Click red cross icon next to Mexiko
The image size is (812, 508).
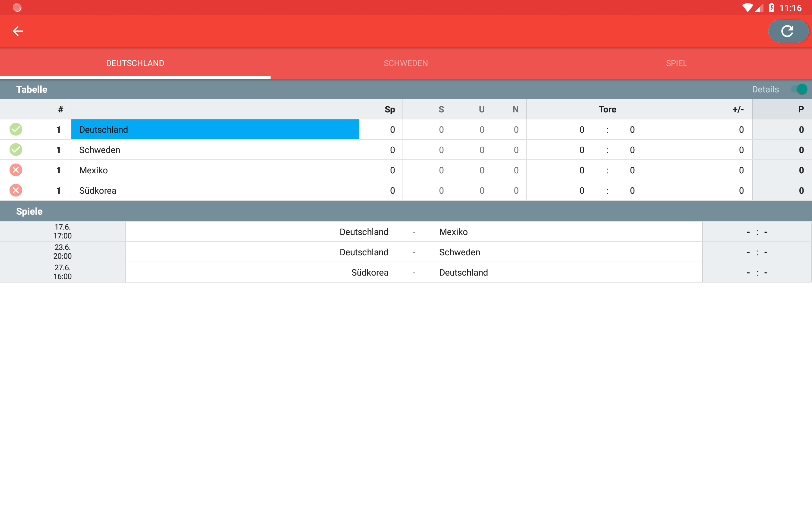coord(16,170)
